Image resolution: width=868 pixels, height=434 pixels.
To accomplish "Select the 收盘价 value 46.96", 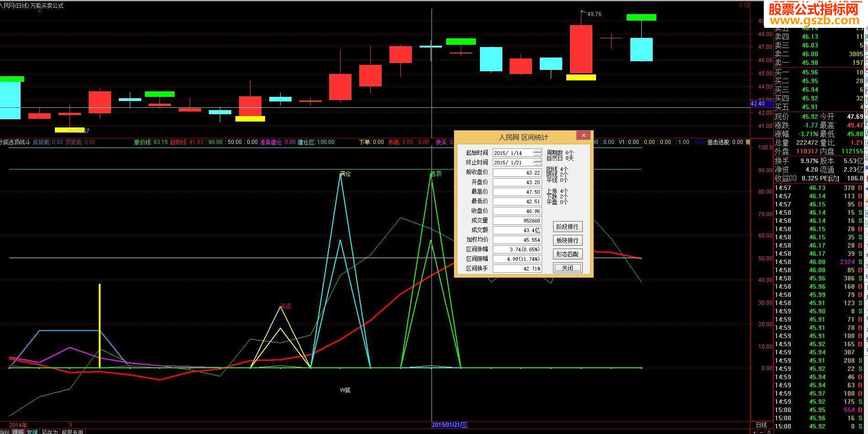I will [517, 211].
